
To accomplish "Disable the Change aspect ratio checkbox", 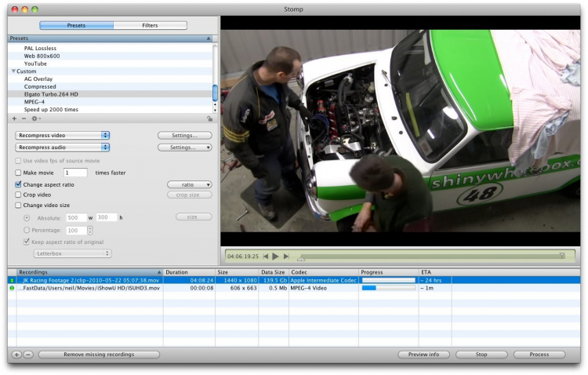I will point(18,184).
